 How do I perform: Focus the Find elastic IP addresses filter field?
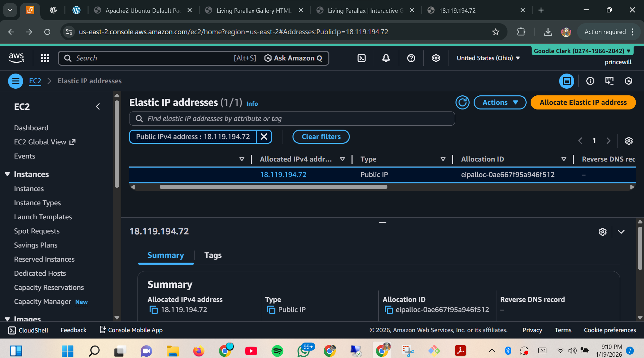click(x=292, y=119)
